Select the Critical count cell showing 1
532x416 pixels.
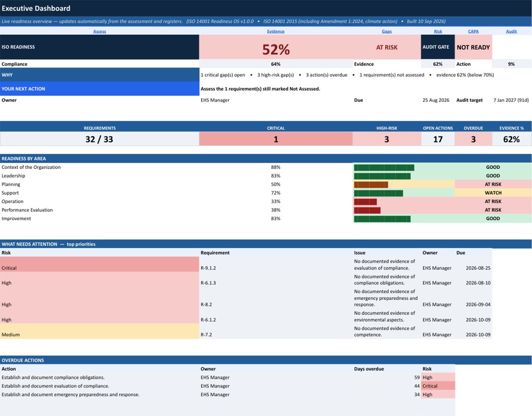276,139
